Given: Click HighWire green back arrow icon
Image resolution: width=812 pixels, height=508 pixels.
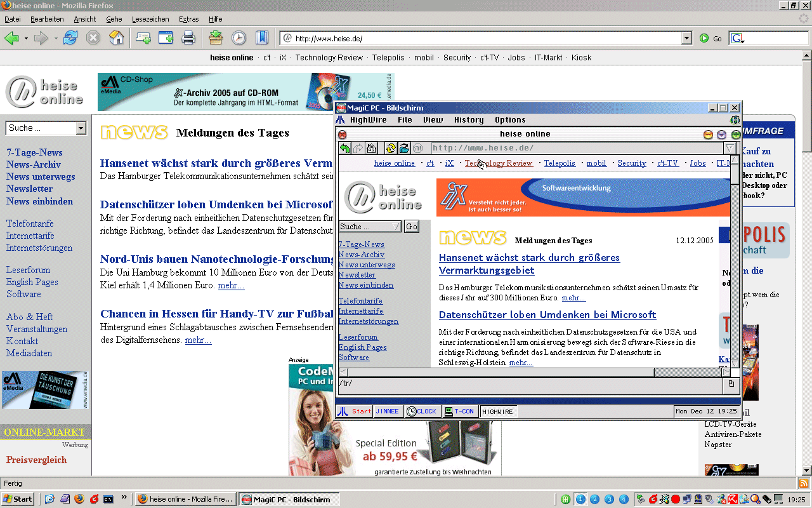Looking at the screenshot, I should pos(344,148).
